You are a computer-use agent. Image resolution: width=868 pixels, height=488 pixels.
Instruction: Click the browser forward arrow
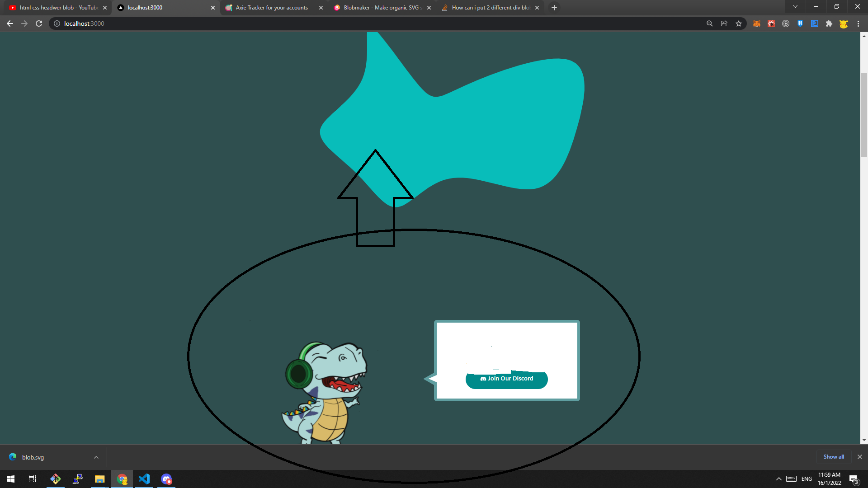(24, 23)
